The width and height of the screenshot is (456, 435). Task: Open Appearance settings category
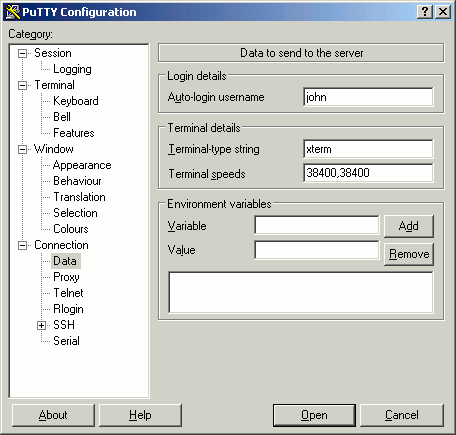coord(82,165)
